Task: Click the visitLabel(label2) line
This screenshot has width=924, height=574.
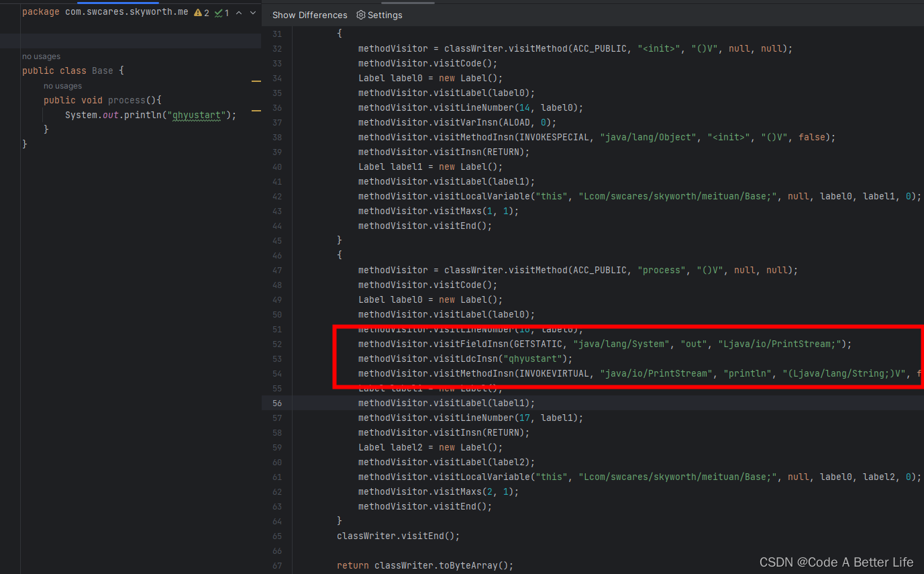Action: [446, 463]
